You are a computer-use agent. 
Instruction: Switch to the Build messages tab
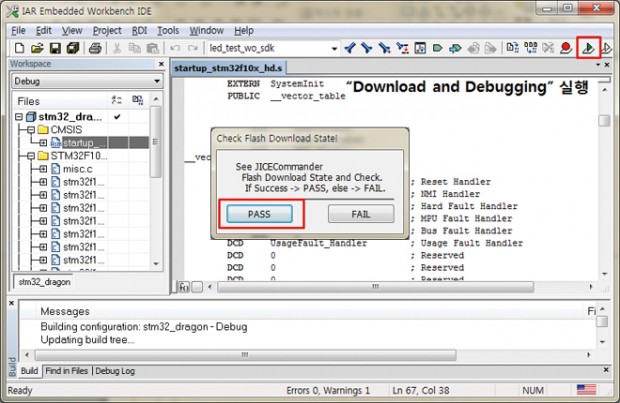[29, 371]
